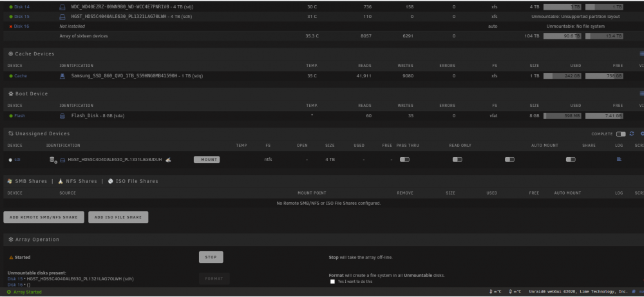Toggle the COMPLETE switch in Unassigned Devices

click(x=621, y=134)
